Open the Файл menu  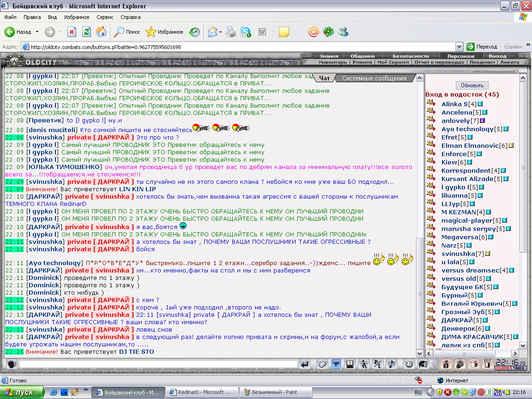10,17
